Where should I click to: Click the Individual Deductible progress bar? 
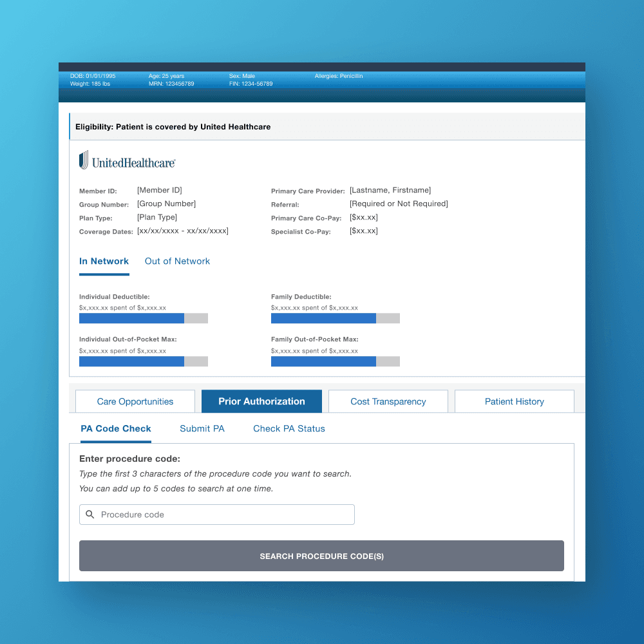point(143,318)
